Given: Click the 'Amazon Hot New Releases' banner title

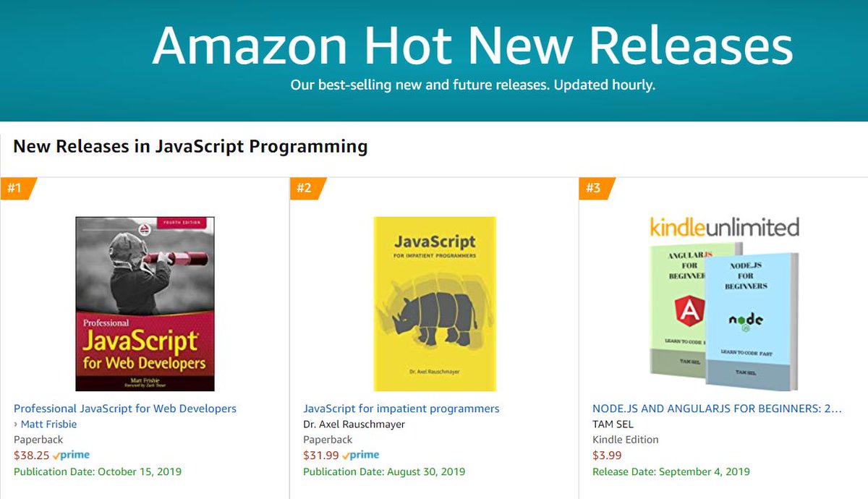Looking at the screenshot, I should click(472, 46).
